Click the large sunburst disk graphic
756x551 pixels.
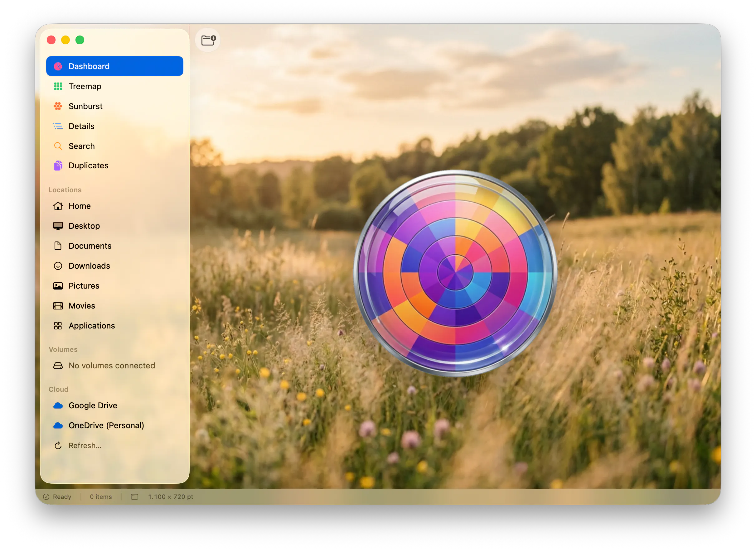pos(456,273)
